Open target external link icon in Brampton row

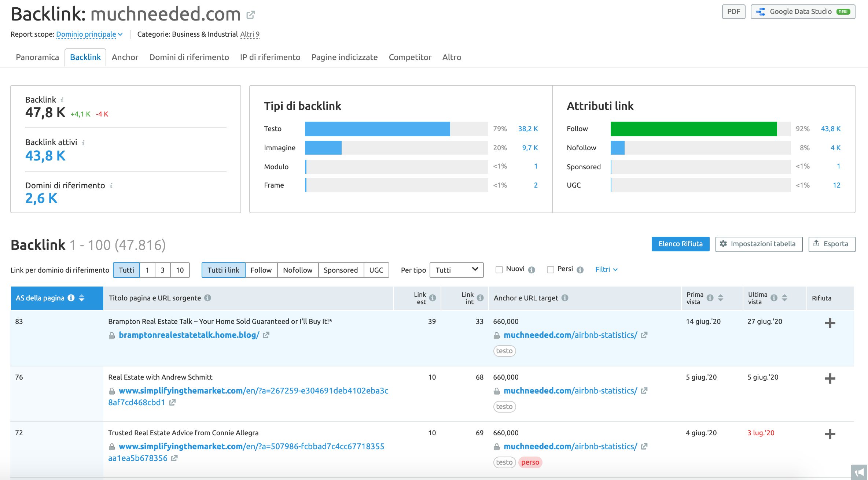(644, 335)
